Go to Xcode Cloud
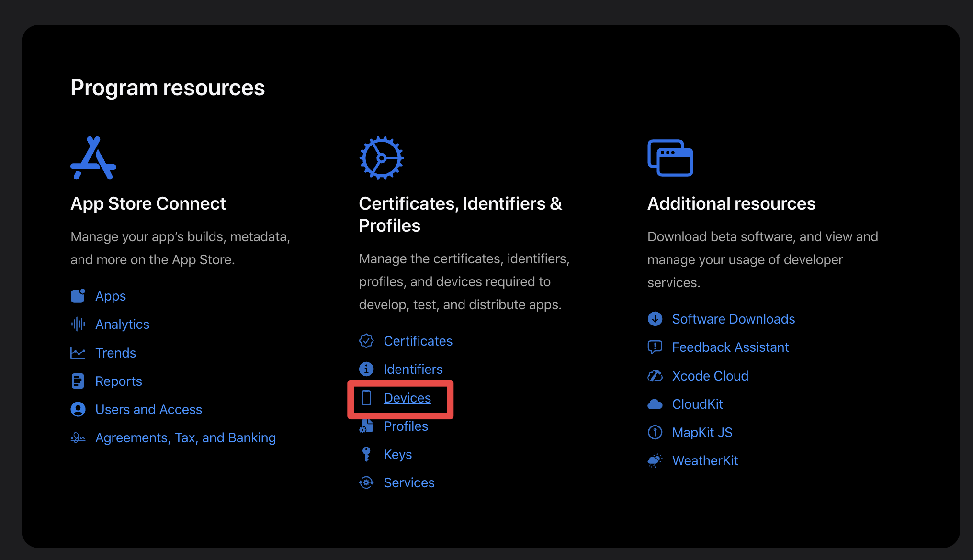973x560 pixels. tap(710, 376)
